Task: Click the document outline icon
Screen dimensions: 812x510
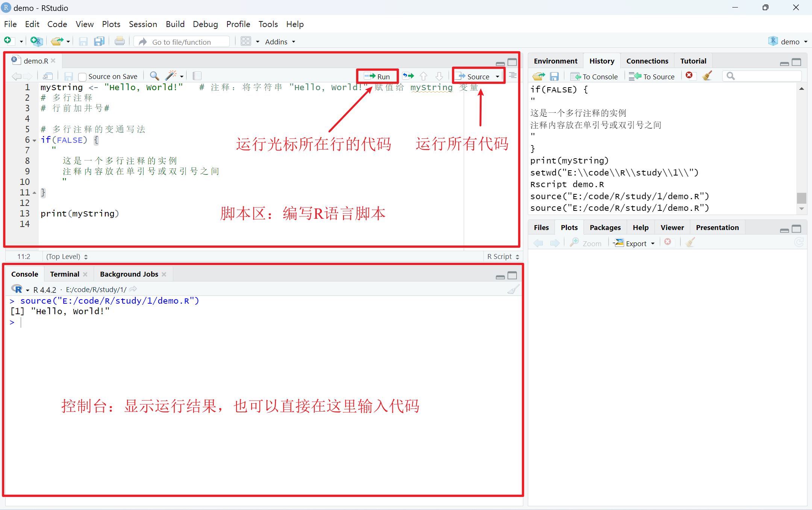Action: coord(513,76)
